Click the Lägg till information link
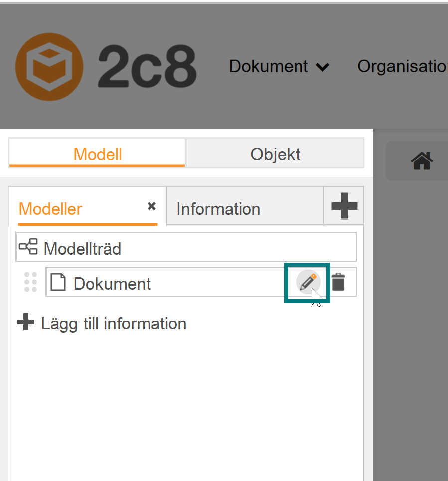This screenshot has width=448, height=481. tap(102, 323)
